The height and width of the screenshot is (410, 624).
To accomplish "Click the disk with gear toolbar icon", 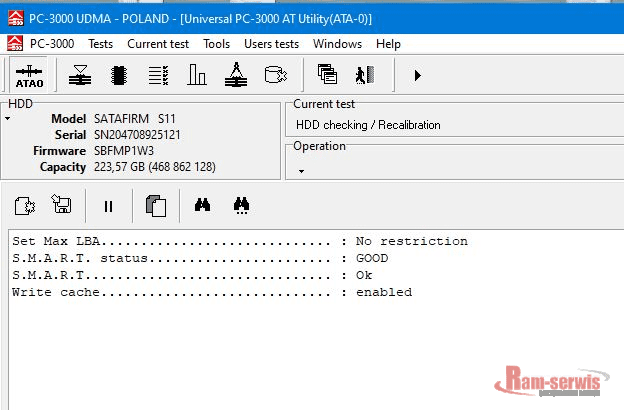I will coord(276,75).
